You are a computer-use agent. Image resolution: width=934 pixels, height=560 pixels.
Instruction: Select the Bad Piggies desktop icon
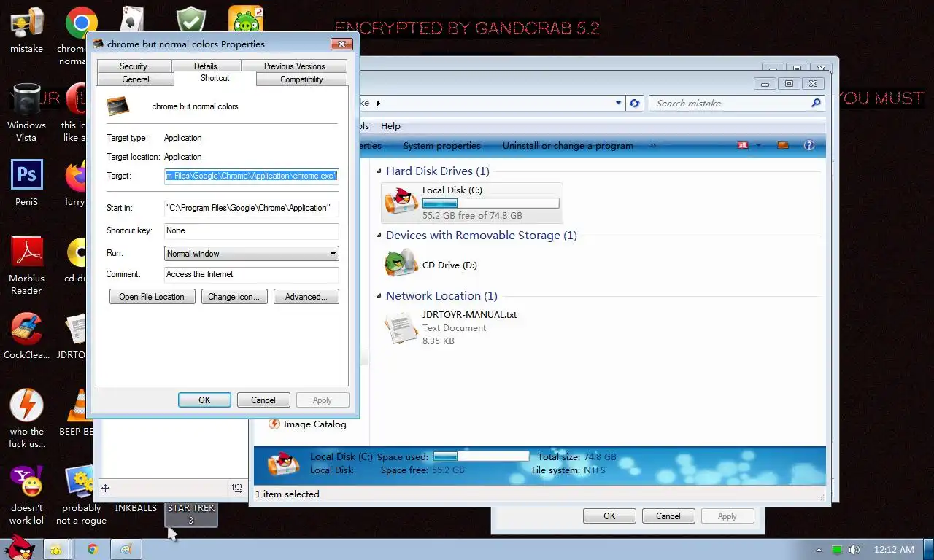(x=246, y=20)
